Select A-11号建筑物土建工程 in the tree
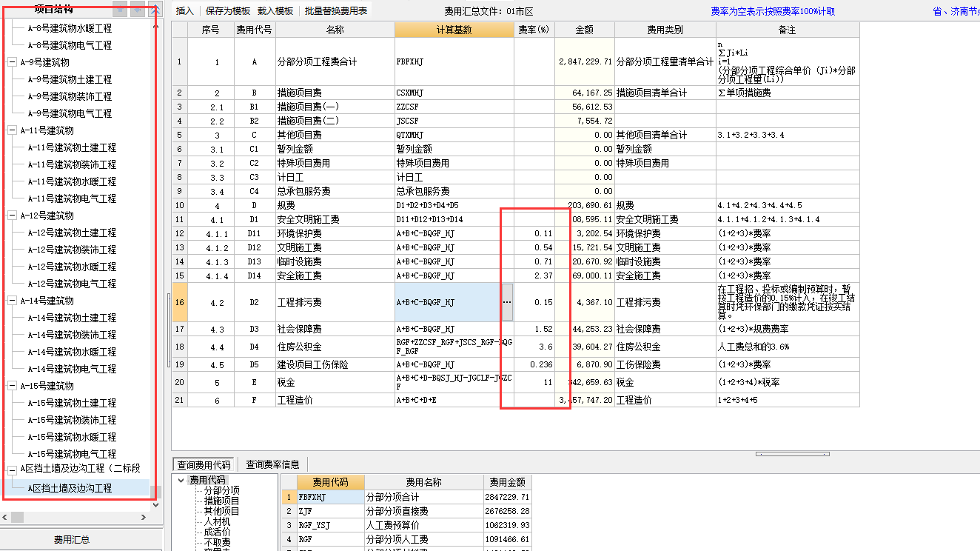Viewport: 980px width, 551px height. pos(72,147)
